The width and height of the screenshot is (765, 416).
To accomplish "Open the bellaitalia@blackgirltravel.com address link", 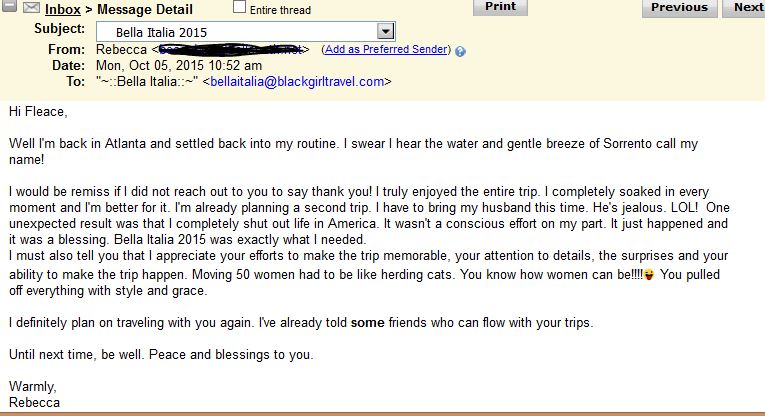I will (297, 81).
